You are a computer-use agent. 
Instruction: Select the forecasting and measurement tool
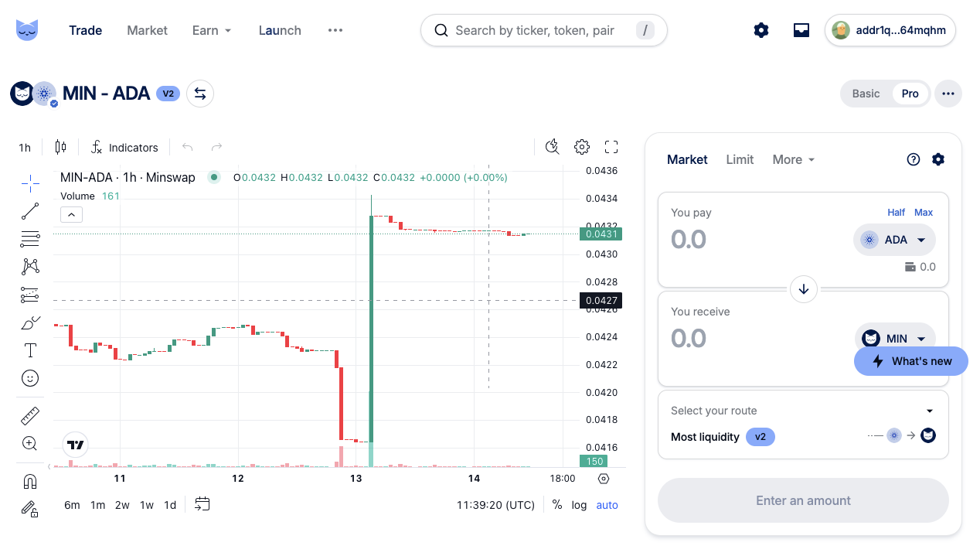30,295
